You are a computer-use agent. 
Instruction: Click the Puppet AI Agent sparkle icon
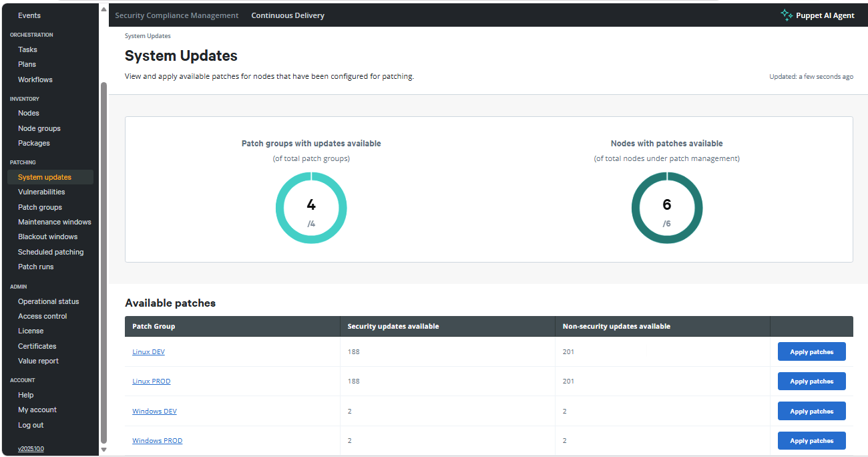787,15
